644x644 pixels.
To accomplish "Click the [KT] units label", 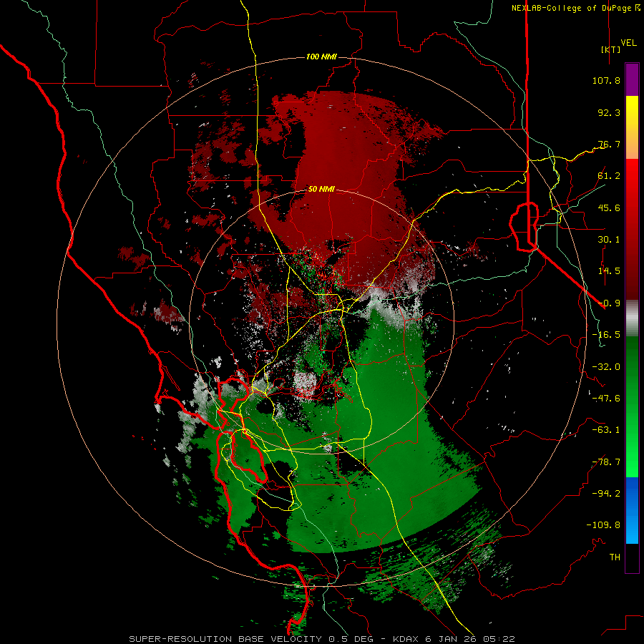I will (x=611, y=49).
